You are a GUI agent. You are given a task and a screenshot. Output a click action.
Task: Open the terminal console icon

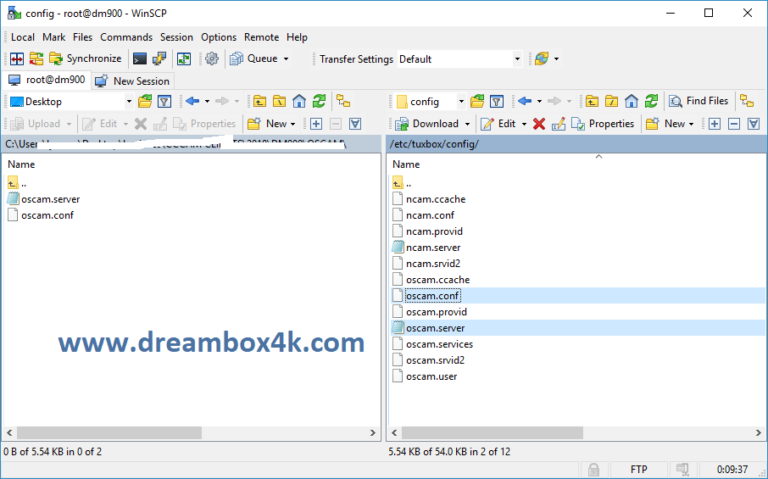coord(140,59)
